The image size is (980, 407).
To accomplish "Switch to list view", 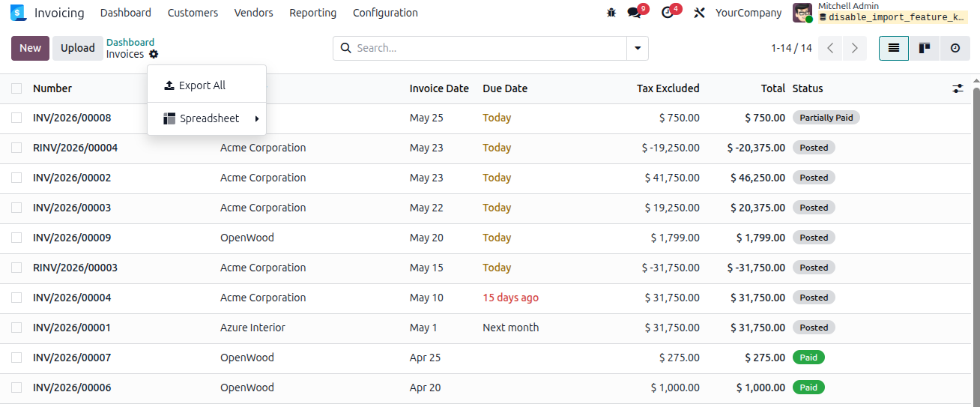I will pos(894,48).
